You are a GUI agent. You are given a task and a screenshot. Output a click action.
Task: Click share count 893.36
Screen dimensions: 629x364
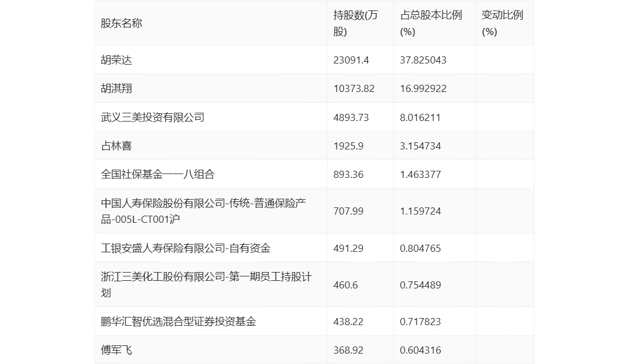(348, 175)
